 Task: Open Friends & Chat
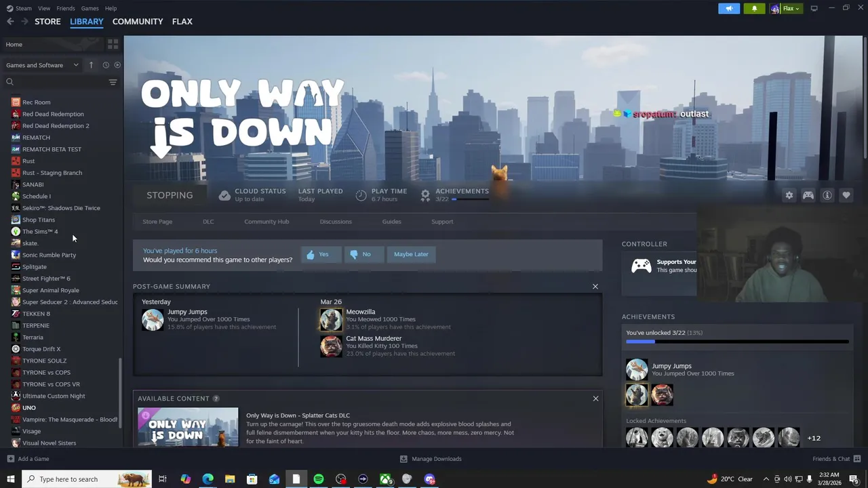(x=836, y=459)
